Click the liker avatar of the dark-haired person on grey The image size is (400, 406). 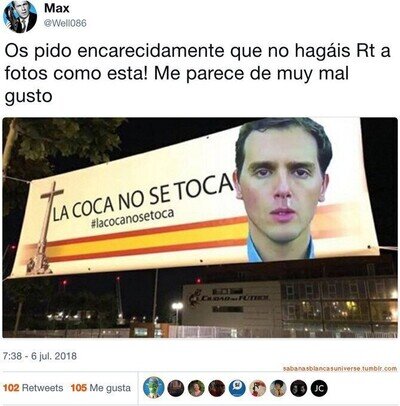tap(278, 388)
